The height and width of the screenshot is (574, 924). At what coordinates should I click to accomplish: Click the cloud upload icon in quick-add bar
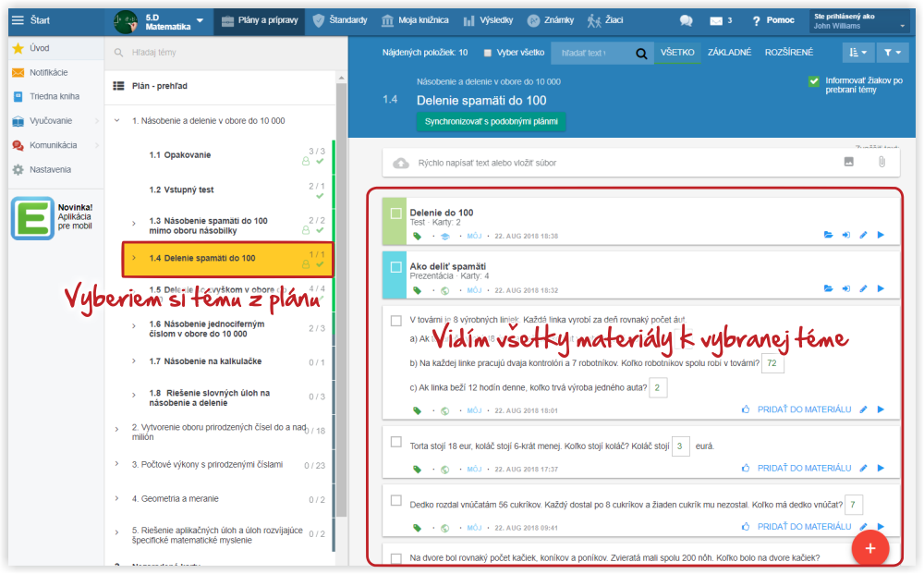click(x=401, y=163)
